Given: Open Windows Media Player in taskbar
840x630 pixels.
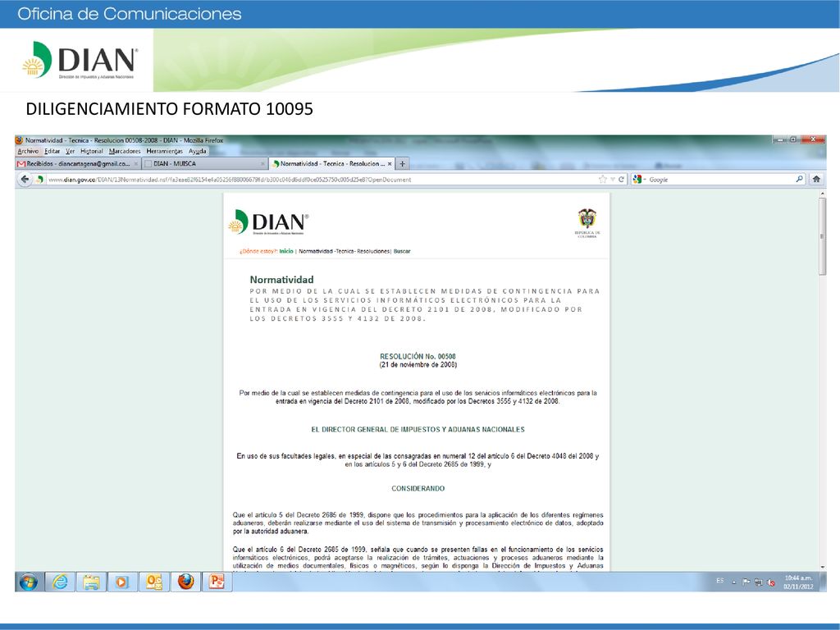Looking at the screenshot, I should pyautogui.click(x=122, y=582).
